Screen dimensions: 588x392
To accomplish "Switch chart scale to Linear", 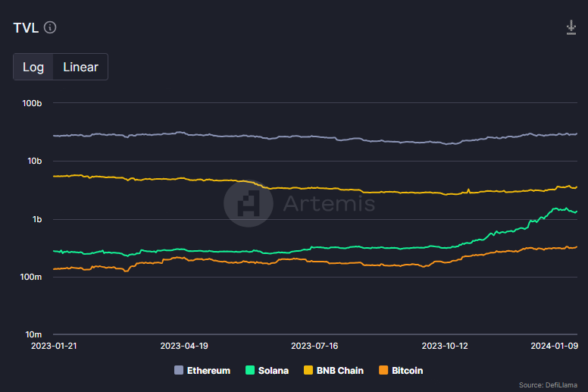I will pos(80,67).
